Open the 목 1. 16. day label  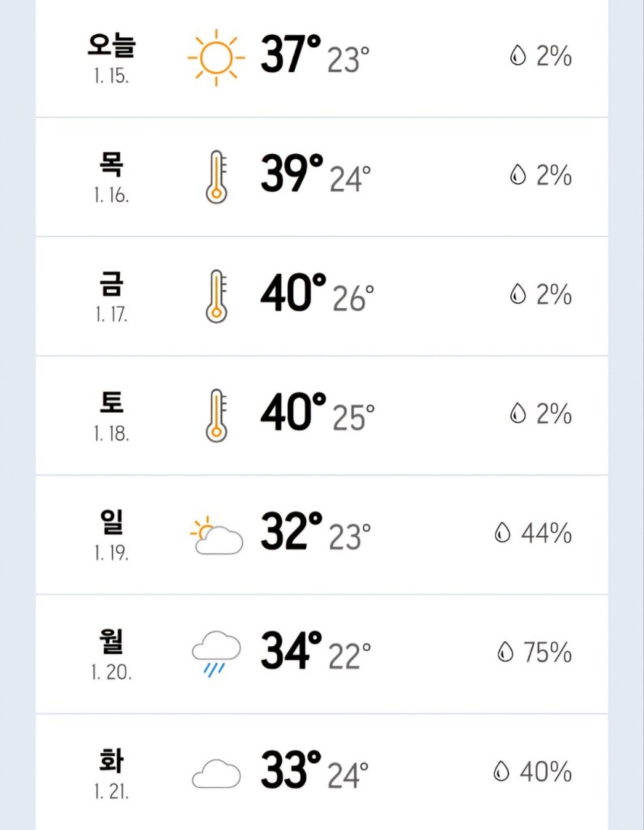(x=111, y=176)
